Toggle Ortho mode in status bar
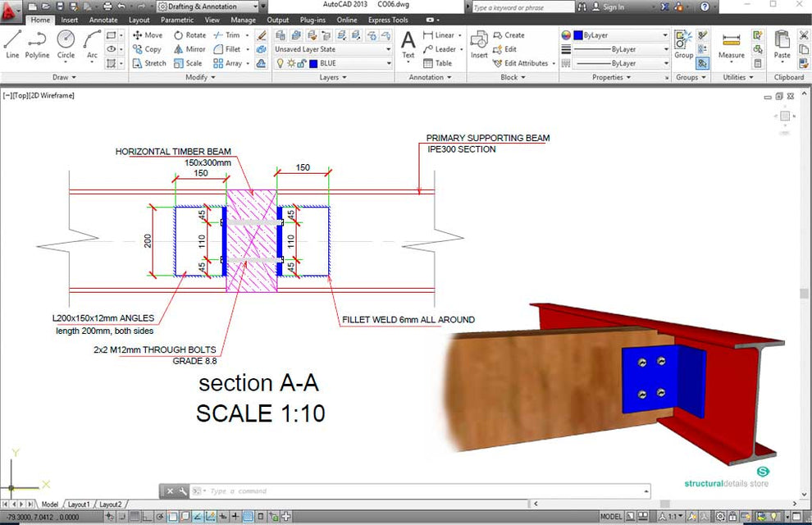Viewport: 812px width, 525px height. (x=147, y=516)
